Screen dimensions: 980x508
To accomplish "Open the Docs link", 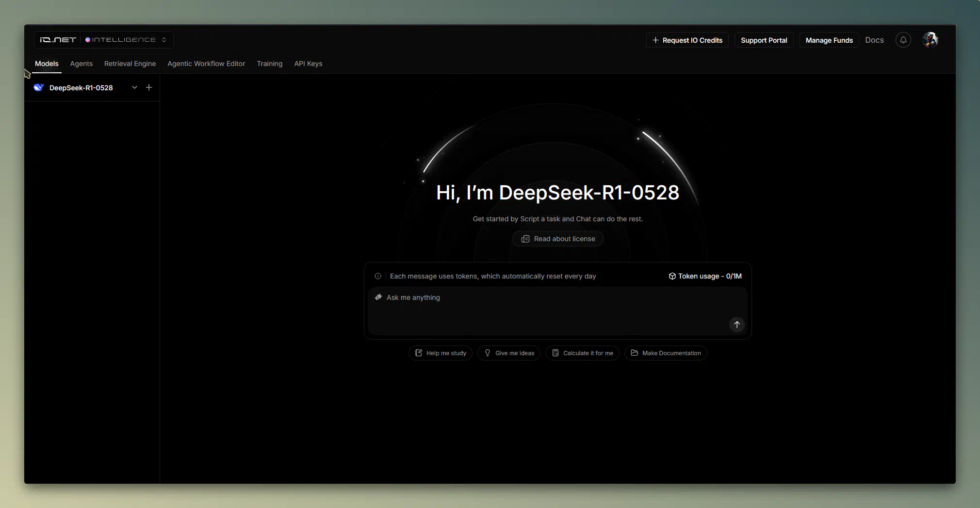I will point(874,40).
